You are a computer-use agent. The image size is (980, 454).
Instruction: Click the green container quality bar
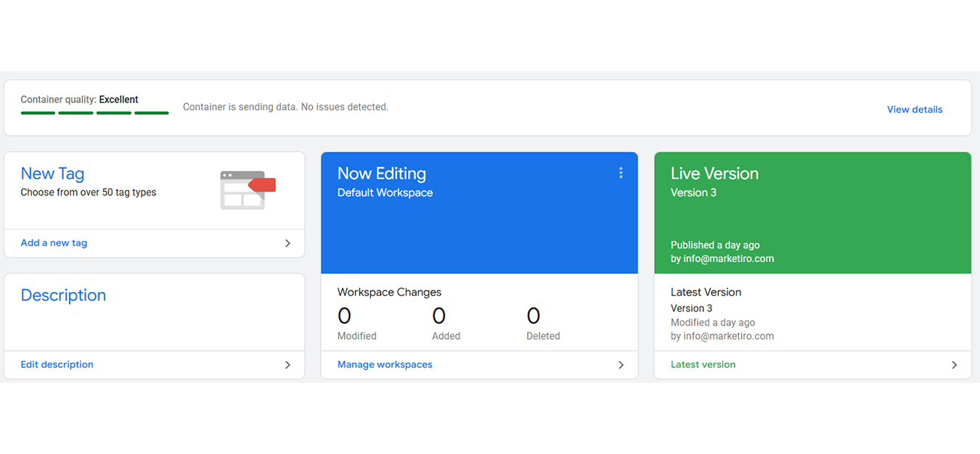click(x=94, y=113)
